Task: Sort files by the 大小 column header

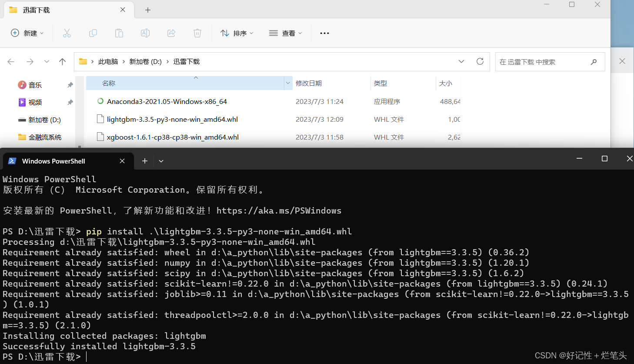Action: click(446, 83)
